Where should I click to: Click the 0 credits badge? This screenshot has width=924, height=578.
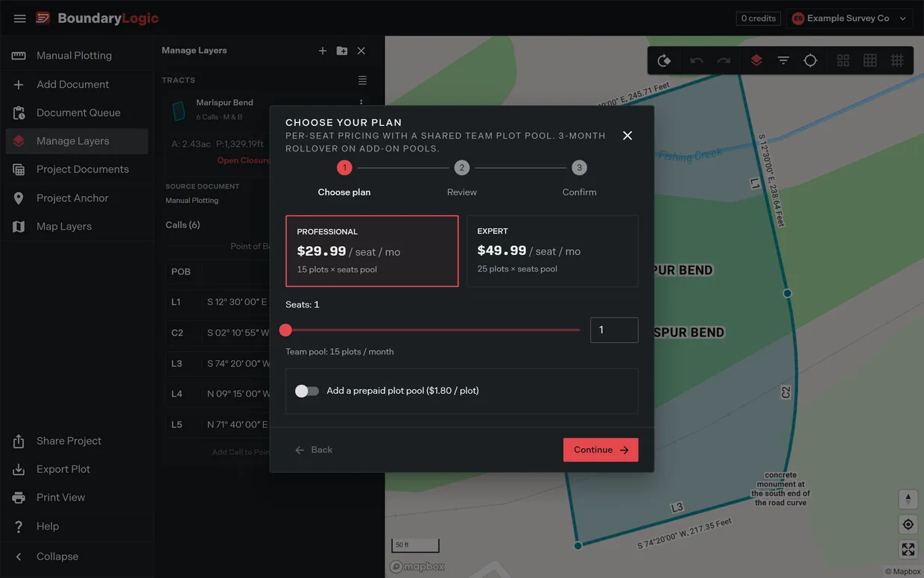click(x=759, y=18)
